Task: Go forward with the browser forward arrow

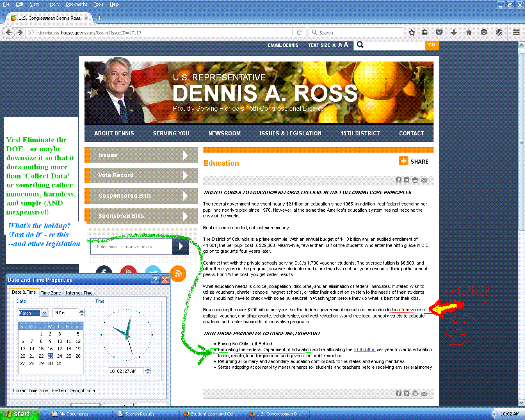Action: coord(20,32)
